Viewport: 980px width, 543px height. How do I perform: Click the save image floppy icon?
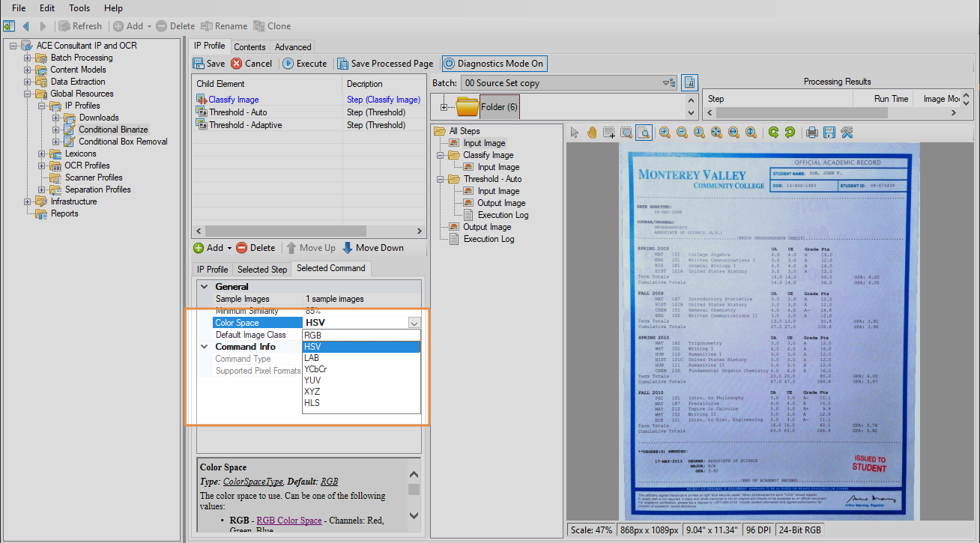[x=829, y=133]
